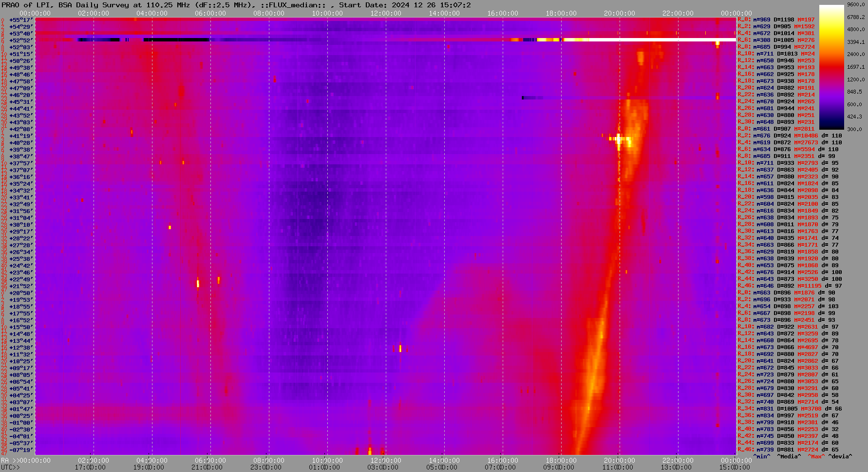This screenshot has width=868, height=472.
Task: Click the declination label +55°17'
Action: (20, 20)
